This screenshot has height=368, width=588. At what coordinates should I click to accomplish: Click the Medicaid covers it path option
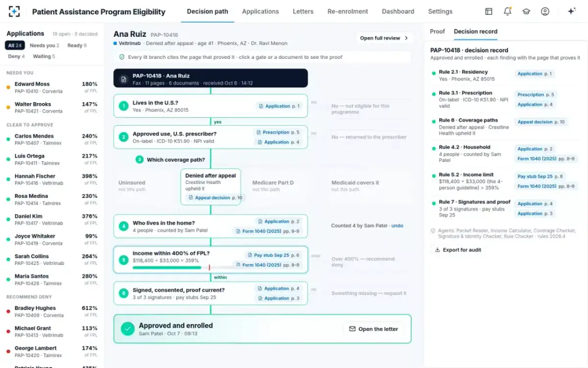(355, 185)
